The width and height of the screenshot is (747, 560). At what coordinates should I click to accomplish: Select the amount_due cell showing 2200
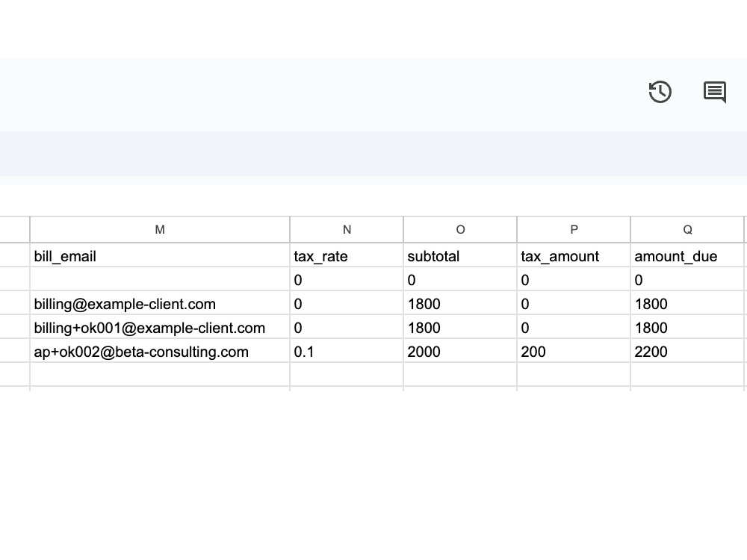[687, 351]
